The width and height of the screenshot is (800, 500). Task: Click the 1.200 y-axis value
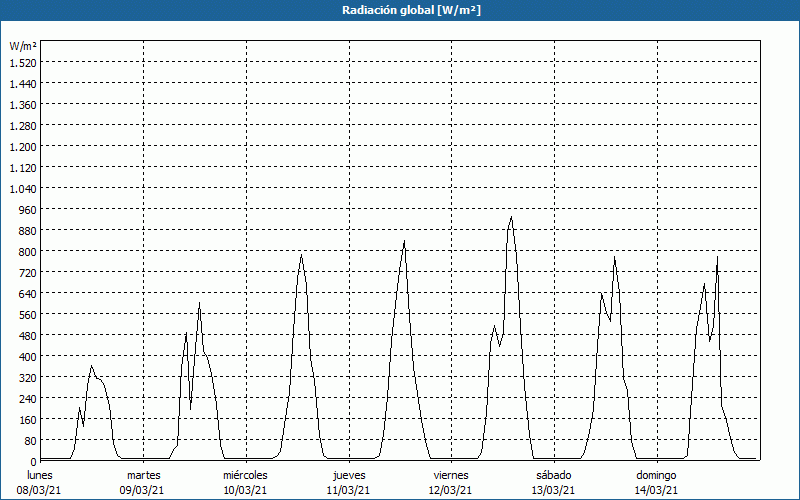[x=23, y=146]
